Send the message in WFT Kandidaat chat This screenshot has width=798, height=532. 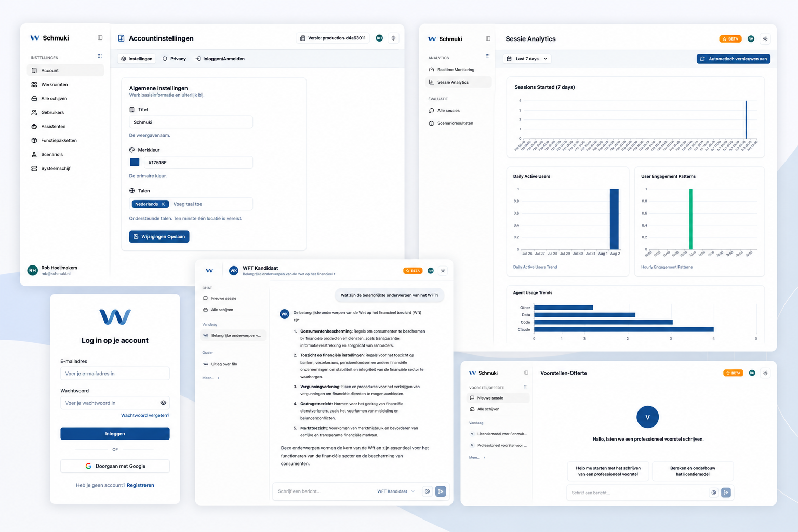pyautogui.click(x=441, y=491)
